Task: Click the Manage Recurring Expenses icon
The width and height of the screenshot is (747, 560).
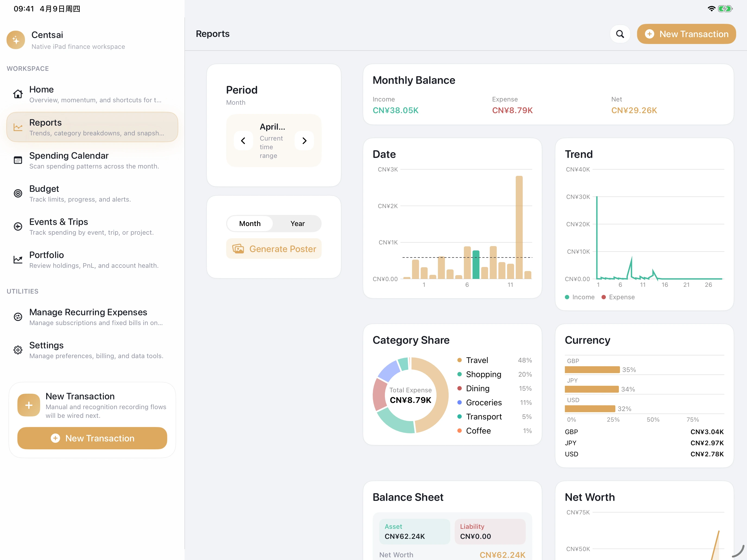Action: tap(18, 317)
